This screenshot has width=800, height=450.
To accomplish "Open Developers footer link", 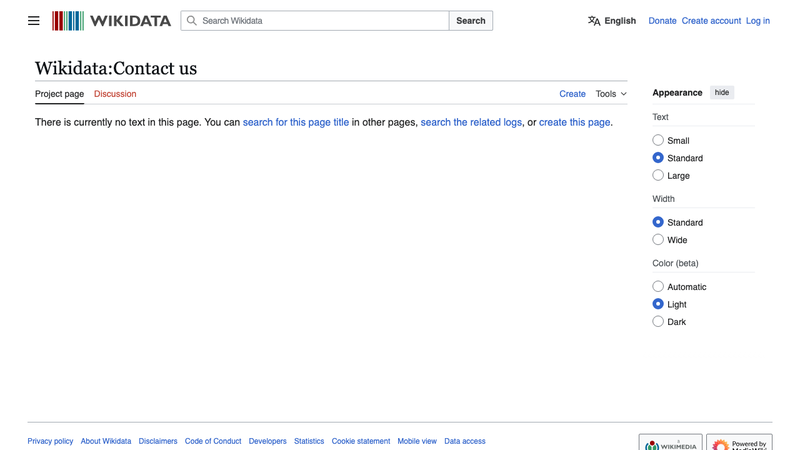I will click(267, 441).
